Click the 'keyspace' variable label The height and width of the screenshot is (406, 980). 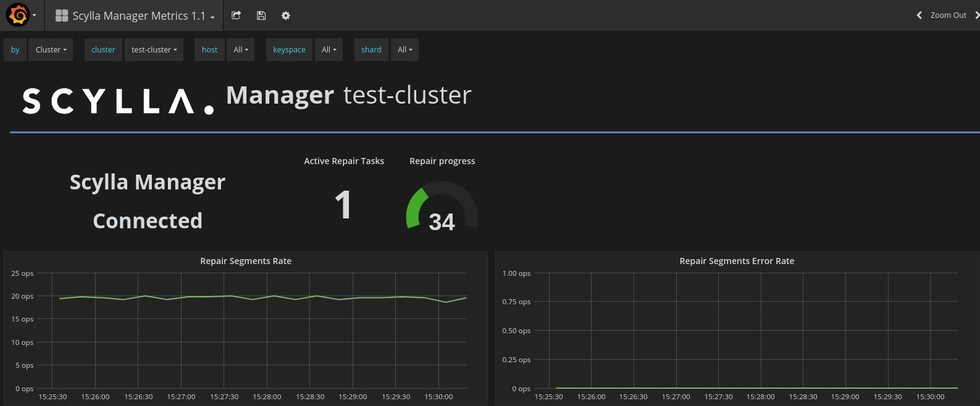[x=289, y=50]
